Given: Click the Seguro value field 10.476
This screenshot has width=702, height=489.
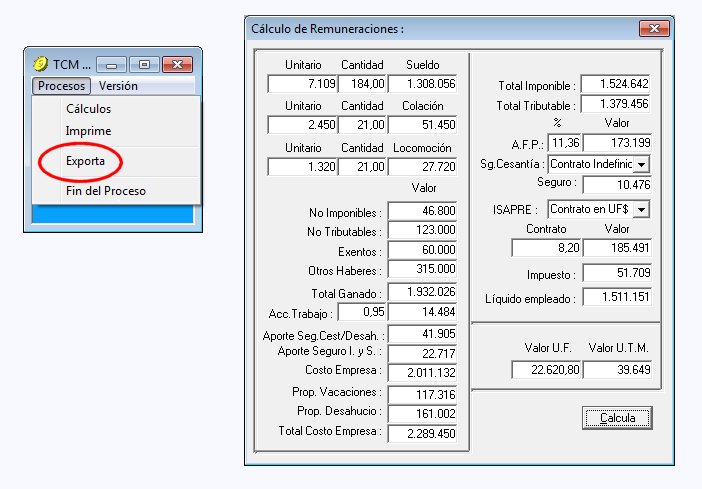Looking at the screenshot, I should [x=617, y=185].
